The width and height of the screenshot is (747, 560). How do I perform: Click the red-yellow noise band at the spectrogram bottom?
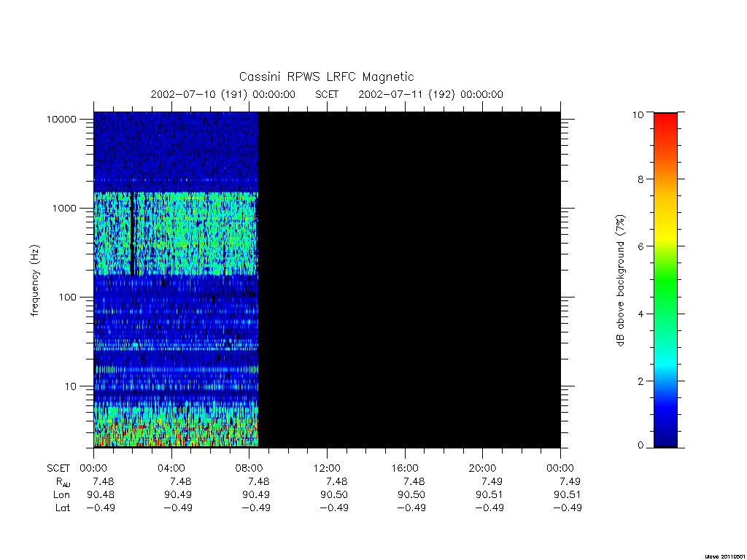pos(176,435)
